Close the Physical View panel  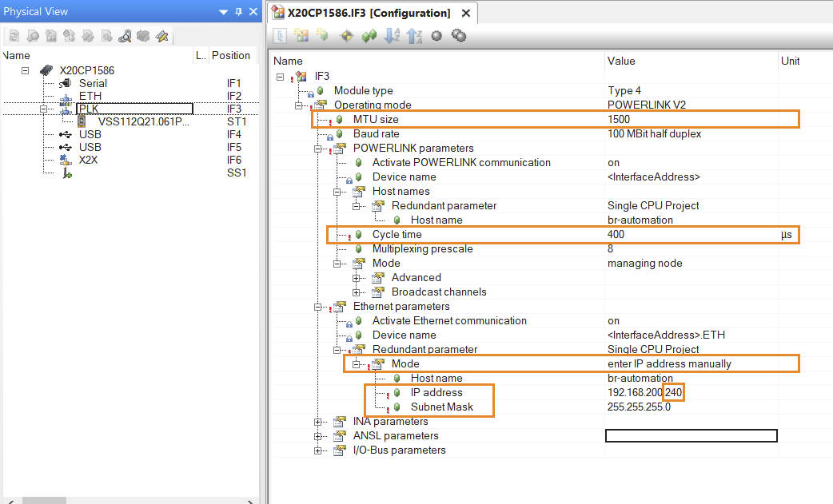coord(253,11)
